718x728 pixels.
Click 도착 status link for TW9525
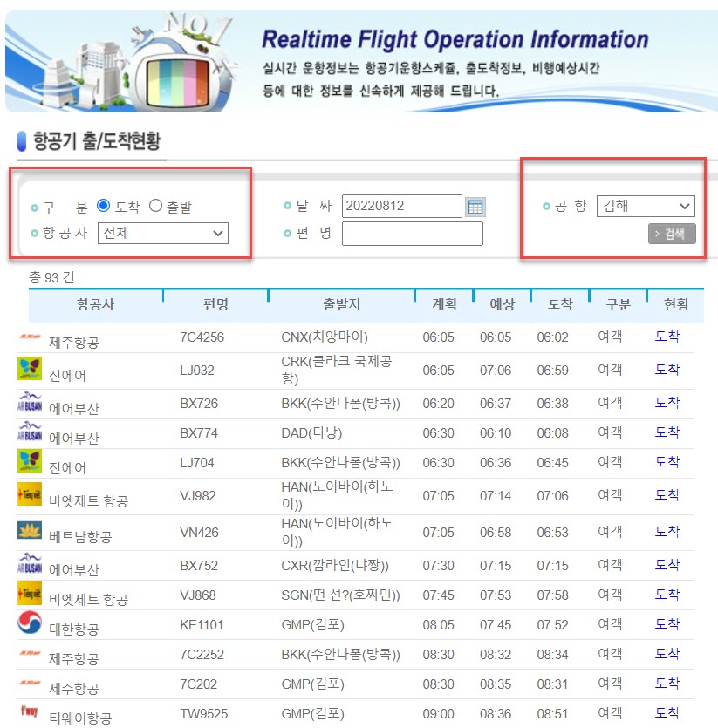(x=667, y=713)
